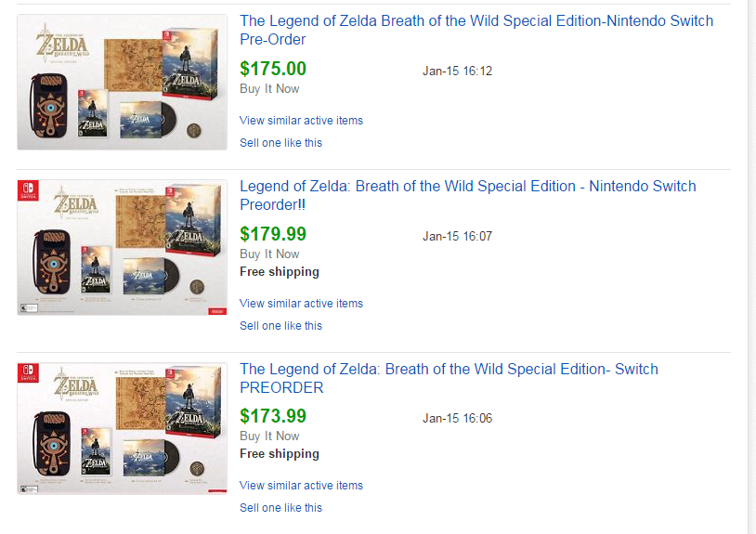Screen dimensions: 756x534
Task: Click the first listing's product thumbnail
Action: [122, 82]
